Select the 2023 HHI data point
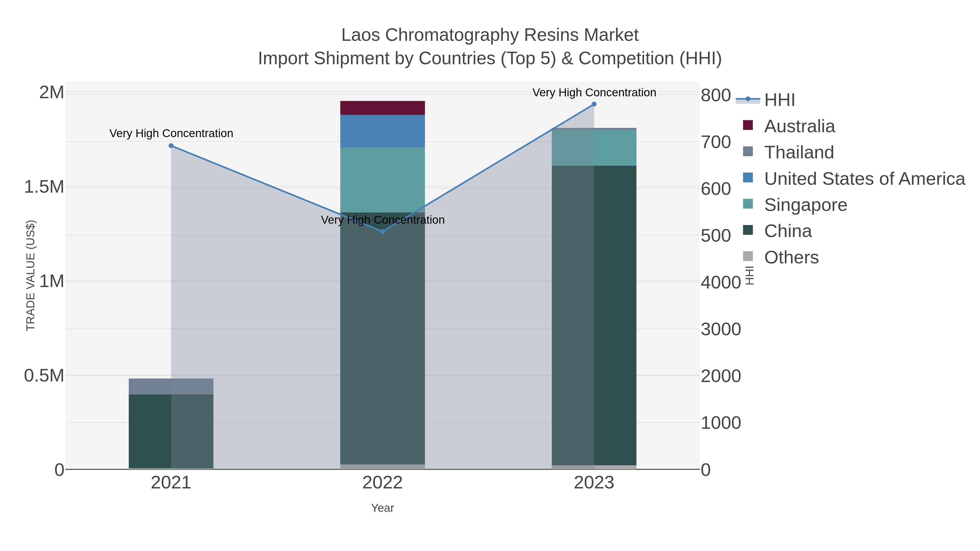This screenshot has width=980, height=551. [x=594, y=104]
